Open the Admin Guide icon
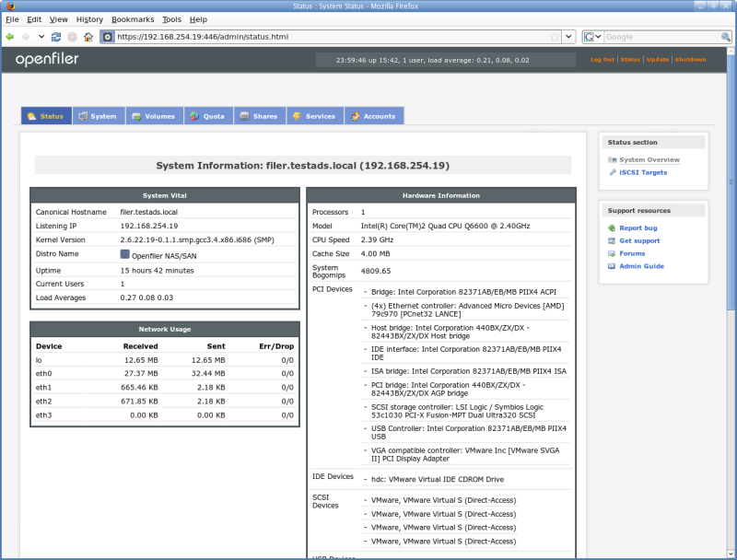This screenshot has width=737, height=560. click(x=610, y=265)
